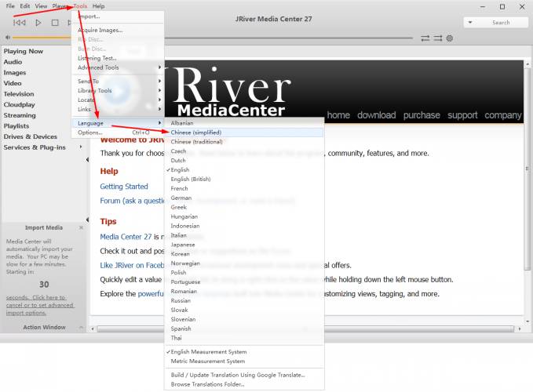The image size is (533, 392).
Task: Toggle the repeat mode icon
Action: [x=425, y=38]
